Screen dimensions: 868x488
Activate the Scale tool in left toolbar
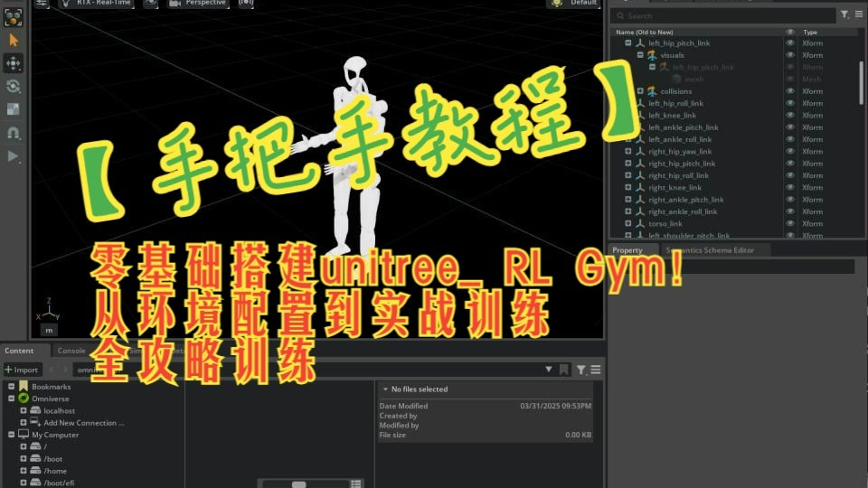(x=13, y=109)
